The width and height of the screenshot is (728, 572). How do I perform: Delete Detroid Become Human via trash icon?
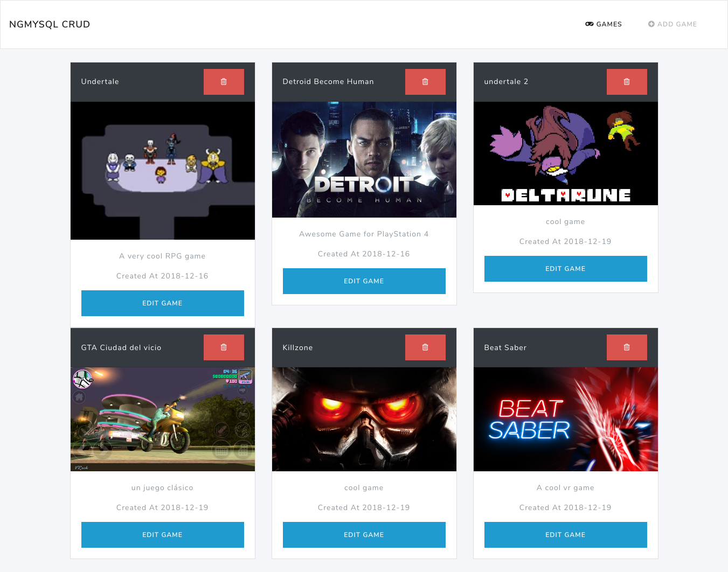pos(425,82)
